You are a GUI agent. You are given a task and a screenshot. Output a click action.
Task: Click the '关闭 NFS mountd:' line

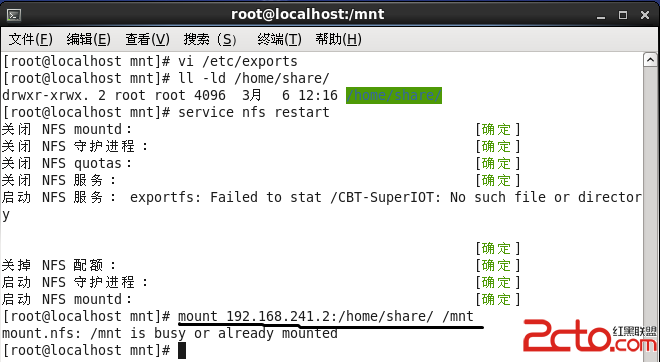(x=67, y=129)
